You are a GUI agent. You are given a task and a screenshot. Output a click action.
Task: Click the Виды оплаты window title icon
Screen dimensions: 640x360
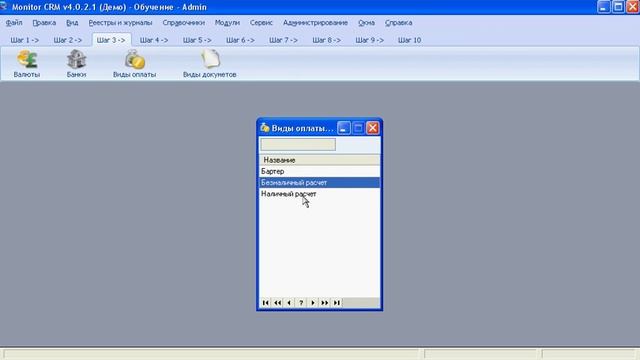pyautogui.click(x=265, y=128)
